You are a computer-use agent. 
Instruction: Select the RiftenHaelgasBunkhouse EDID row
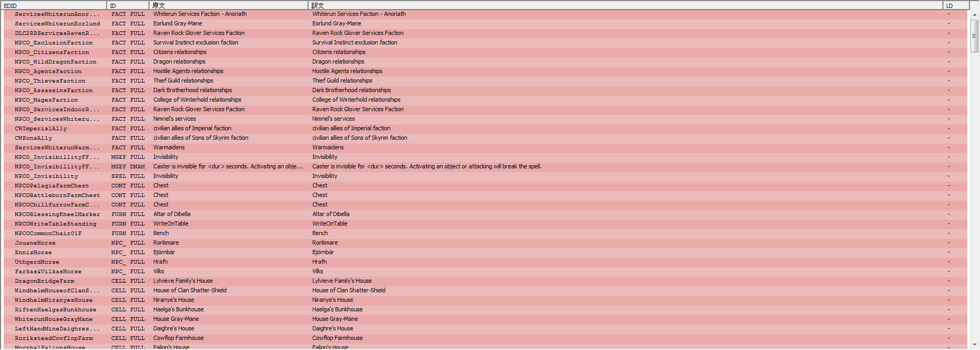coord(485,310)
